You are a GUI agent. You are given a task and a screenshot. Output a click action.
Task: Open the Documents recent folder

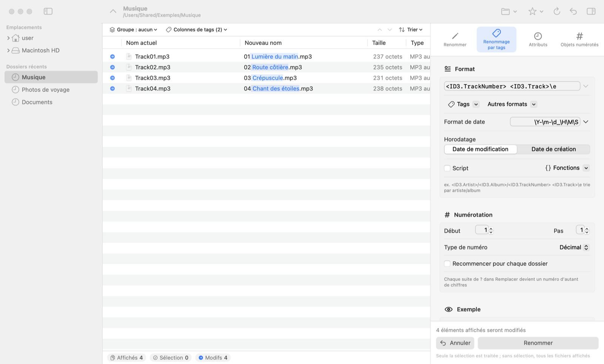tap(51, 102)
